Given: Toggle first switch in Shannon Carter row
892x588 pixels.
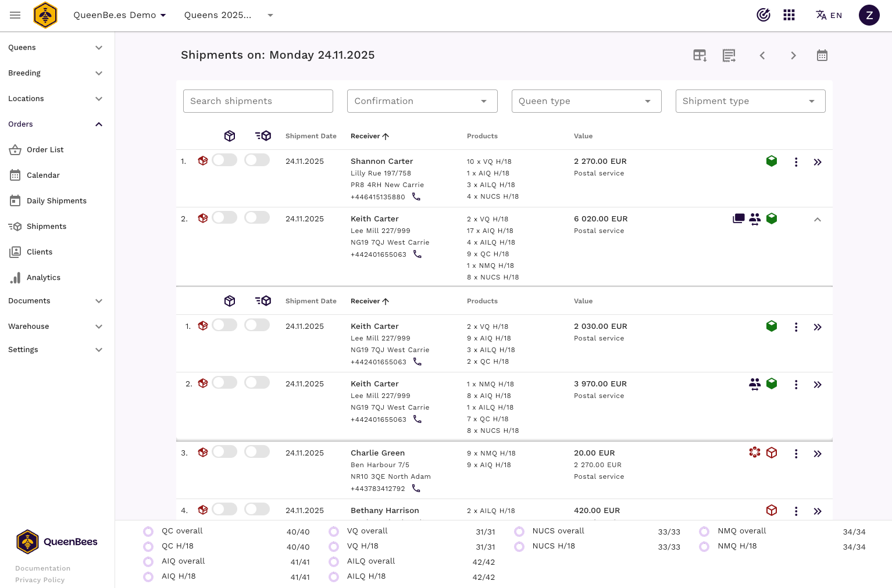Looking at the screenshot, I should point(224,160).
